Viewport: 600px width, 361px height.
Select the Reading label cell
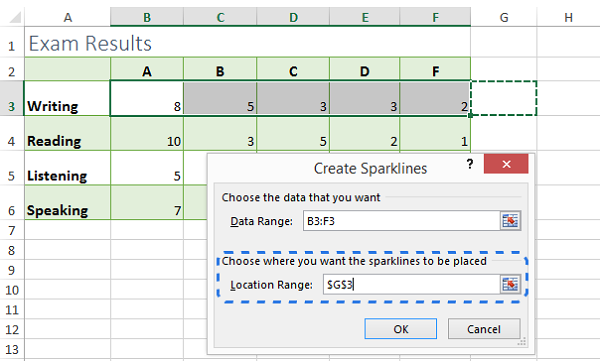(68, 134)
